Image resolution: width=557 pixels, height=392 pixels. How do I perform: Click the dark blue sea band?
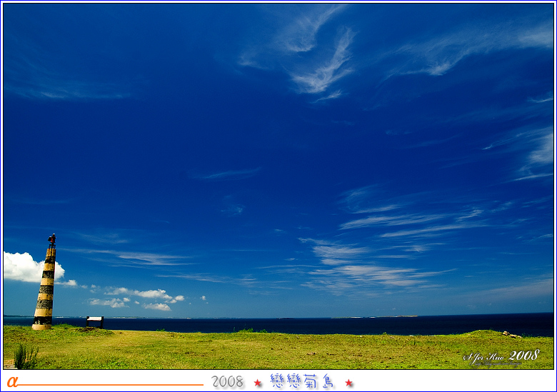coord(321,325)
